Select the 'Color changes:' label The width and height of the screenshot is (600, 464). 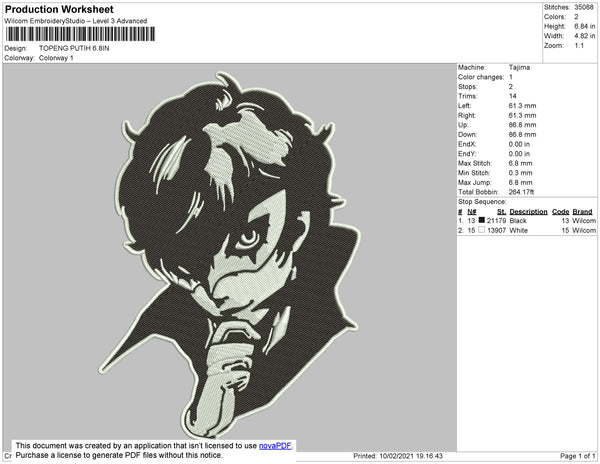pos(481,77)
